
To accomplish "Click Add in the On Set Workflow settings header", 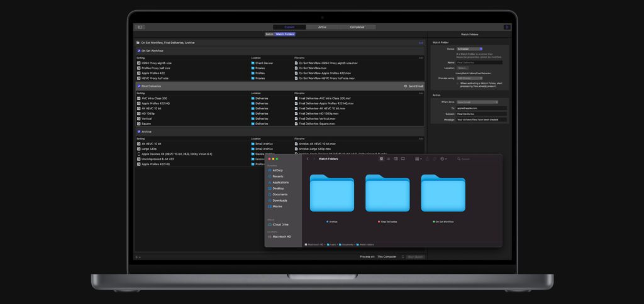I will 421,58.
